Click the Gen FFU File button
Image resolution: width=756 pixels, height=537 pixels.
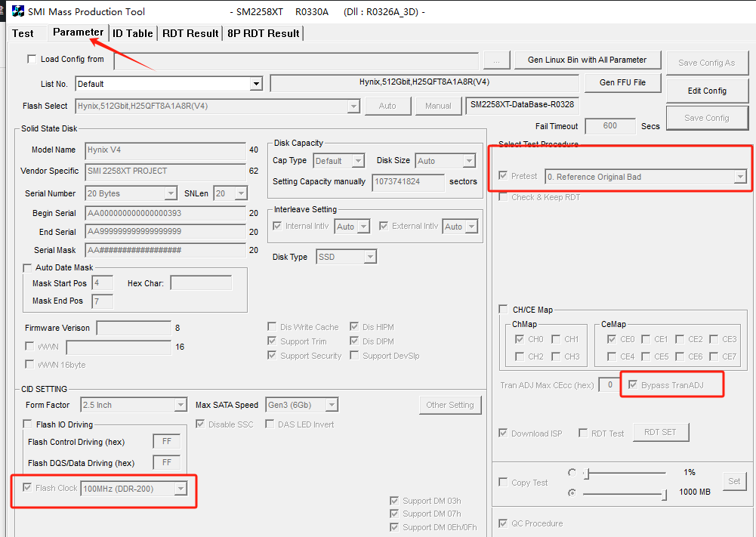coord(622,82)
